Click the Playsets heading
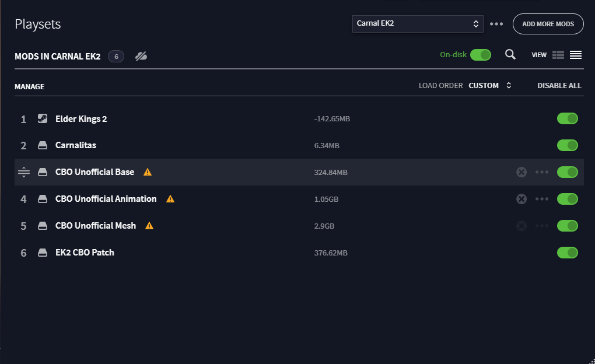The height and width of the screenshot is (364, 595). tap(37, 24)
